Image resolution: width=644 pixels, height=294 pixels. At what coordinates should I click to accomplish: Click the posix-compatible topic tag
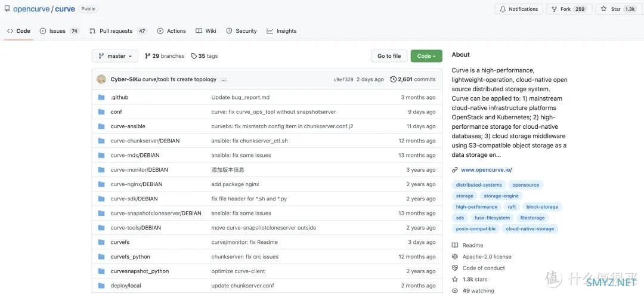pos(476,229)
